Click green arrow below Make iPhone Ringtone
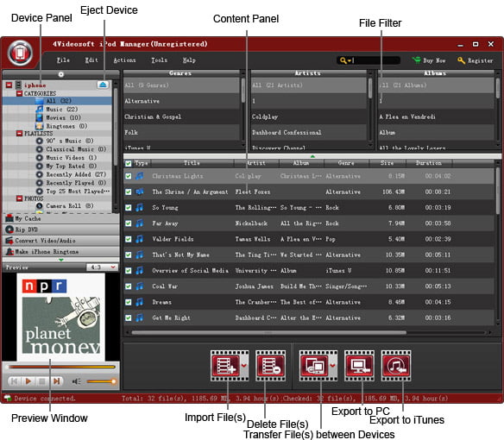Image resolution: width=504 pixels, height=440 pixels. click(61, 260)
